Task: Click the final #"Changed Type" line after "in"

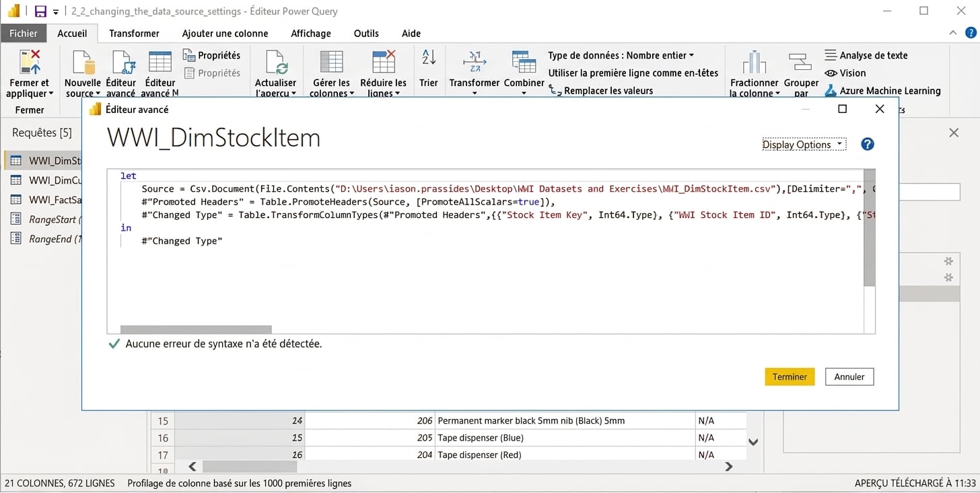Action: 182,241
